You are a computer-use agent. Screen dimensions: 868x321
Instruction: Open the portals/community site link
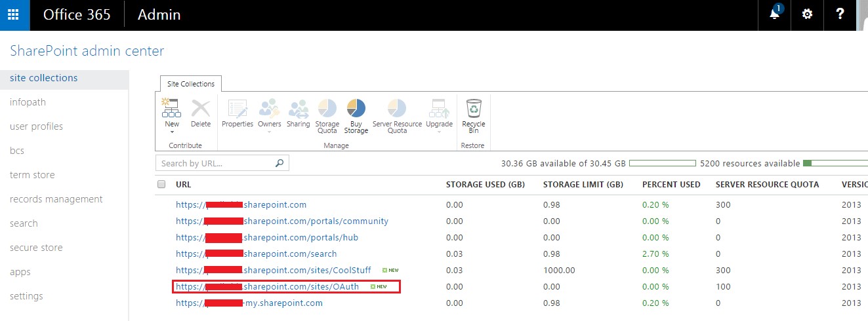[282, 221]
